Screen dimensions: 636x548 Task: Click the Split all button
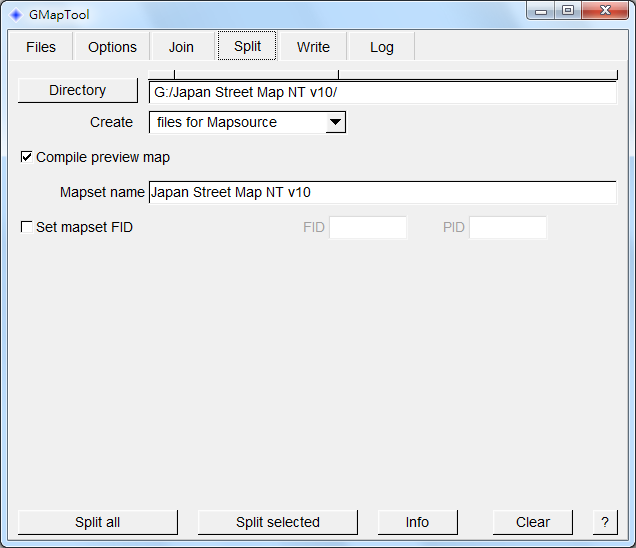(97, 522)
